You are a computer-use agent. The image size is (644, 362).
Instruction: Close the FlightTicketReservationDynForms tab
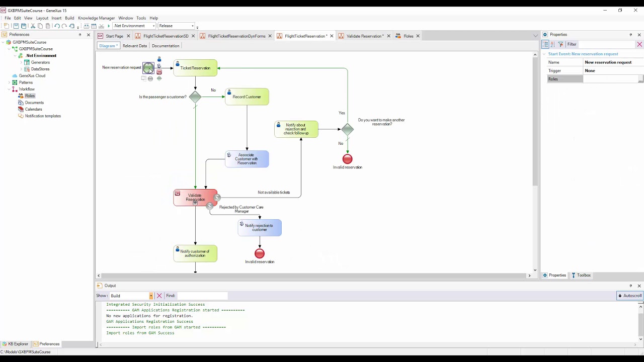(x=270, y=36)
